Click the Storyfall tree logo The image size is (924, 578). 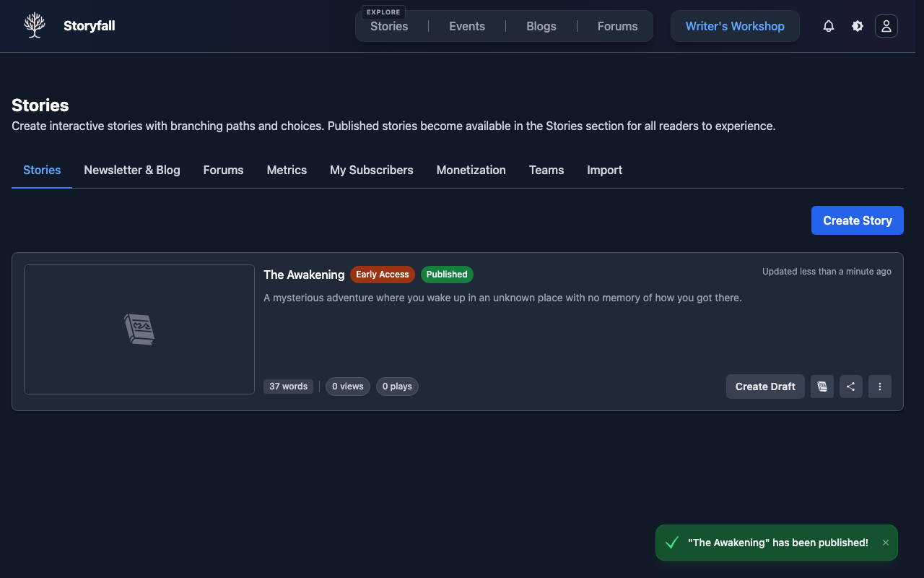34,26
